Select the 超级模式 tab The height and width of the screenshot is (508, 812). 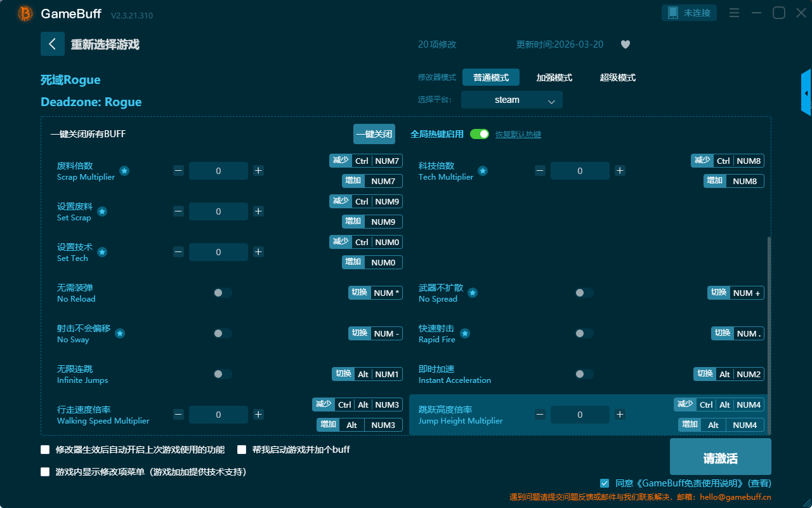617,77
